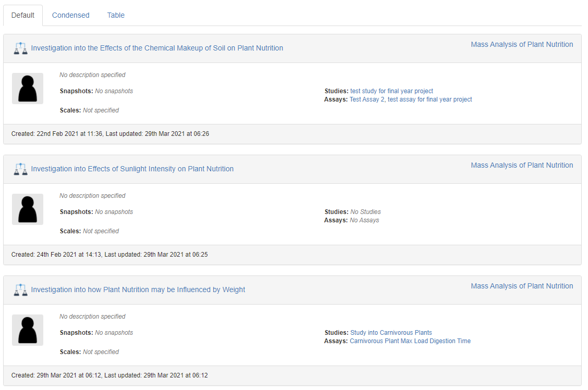Image resolution: width=588 pixels, height=390 pixels.
Task: Select the Default view tab
Action: click(23, 15)
